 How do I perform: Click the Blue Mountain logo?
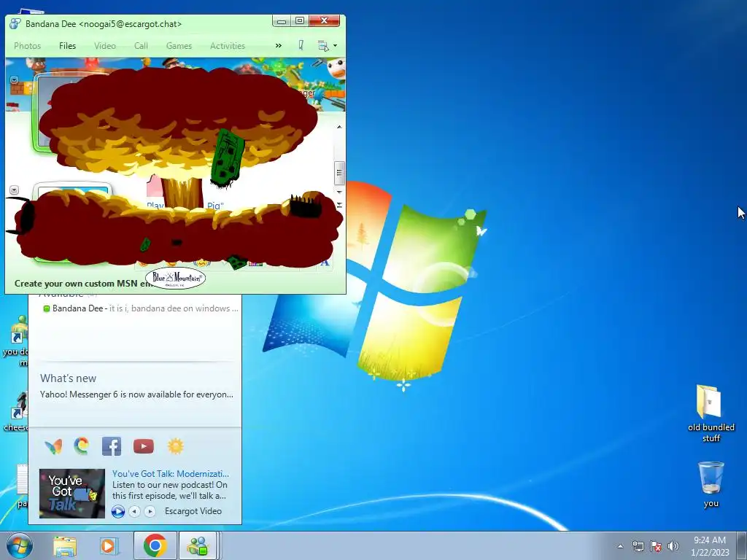pyautogui.click(x=175, y=278)
